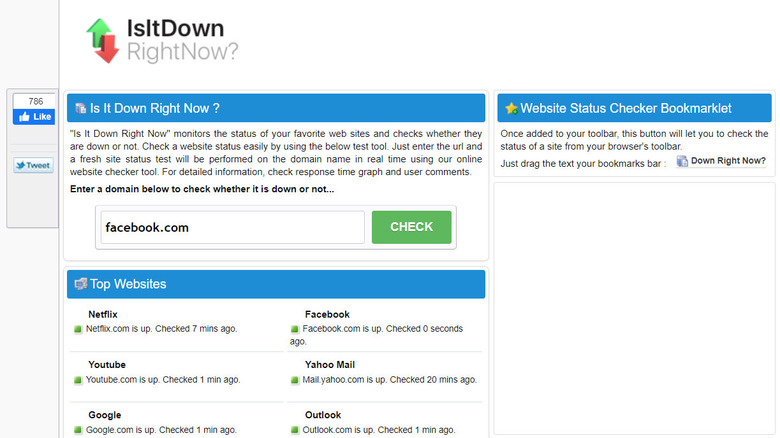Open the Youtube site link
The width and height of the screenshot is (780, 438).
coord(107,365)
